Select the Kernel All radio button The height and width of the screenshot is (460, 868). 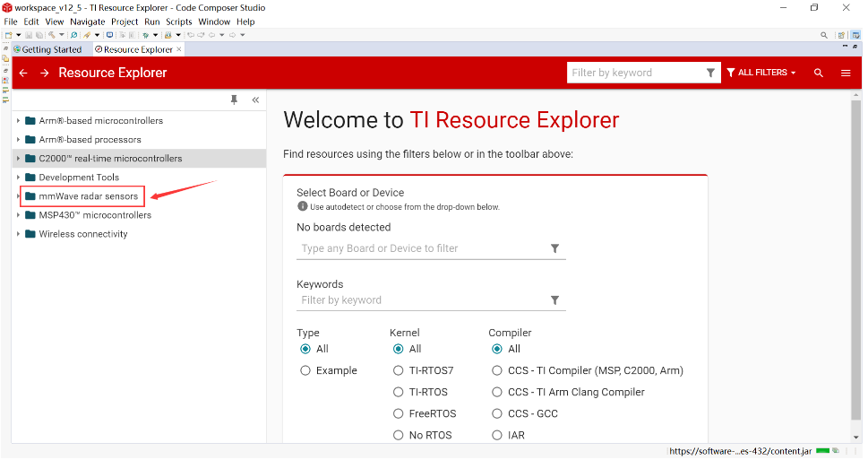click(398, 349)
